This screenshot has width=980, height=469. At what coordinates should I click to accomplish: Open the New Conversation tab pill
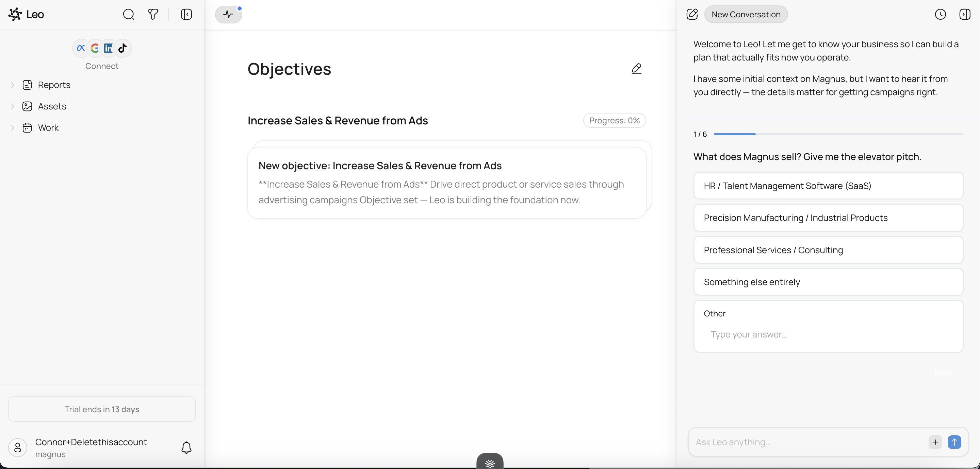pos(746,14)
